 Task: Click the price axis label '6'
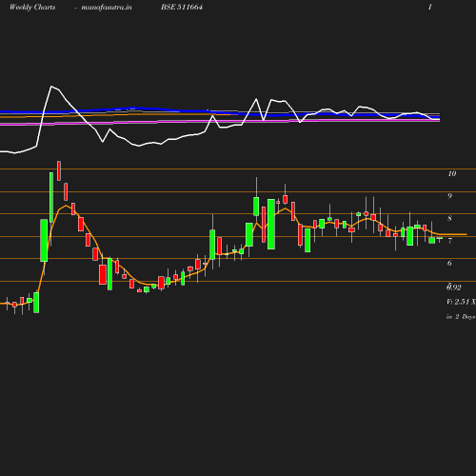[x=449, y=263]
